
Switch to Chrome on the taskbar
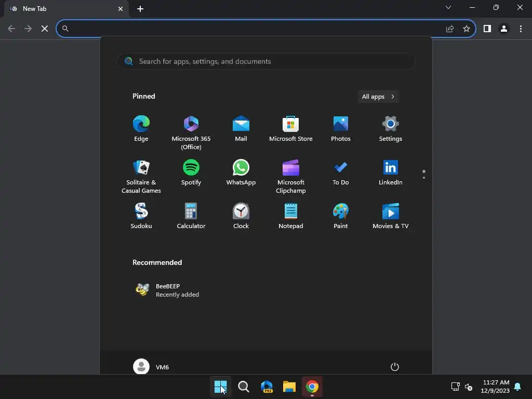pos(312,387)
